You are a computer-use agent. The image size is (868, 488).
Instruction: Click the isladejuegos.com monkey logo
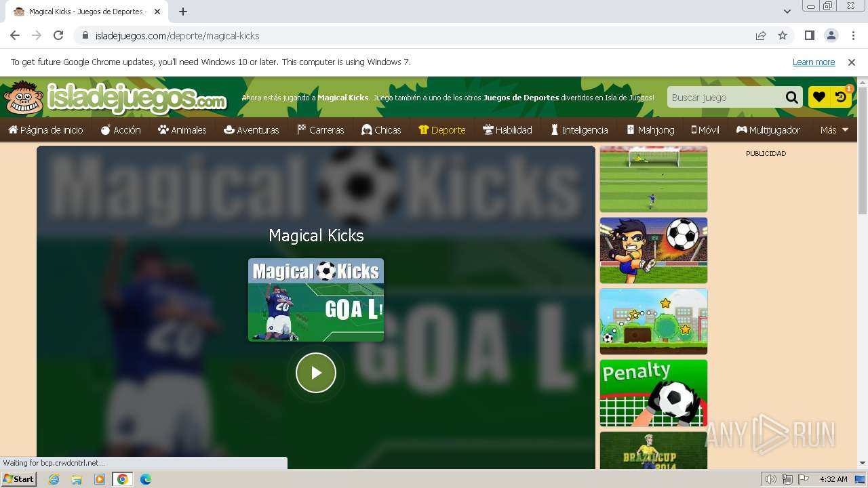point(115,98)
